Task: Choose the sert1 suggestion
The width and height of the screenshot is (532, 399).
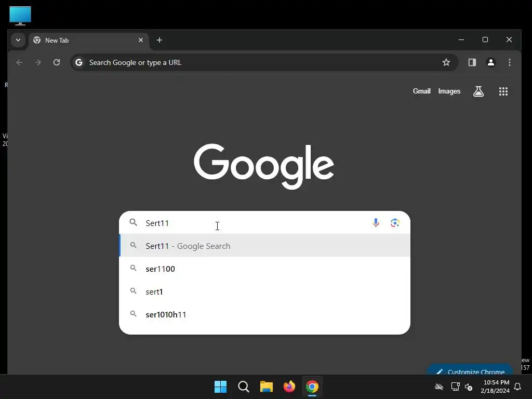Action: [264, 291]
